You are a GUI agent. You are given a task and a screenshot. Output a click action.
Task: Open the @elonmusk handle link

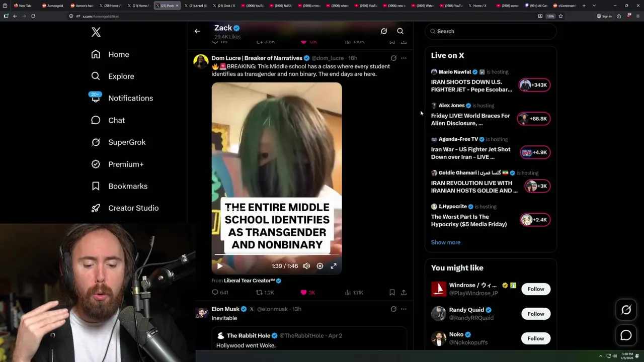pos(273,309)
